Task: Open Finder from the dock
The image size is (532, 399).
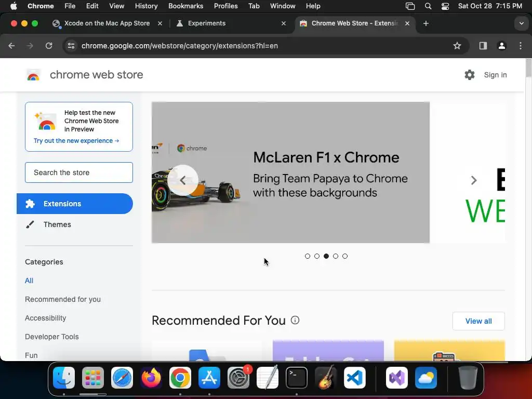Action: point(64,378)
